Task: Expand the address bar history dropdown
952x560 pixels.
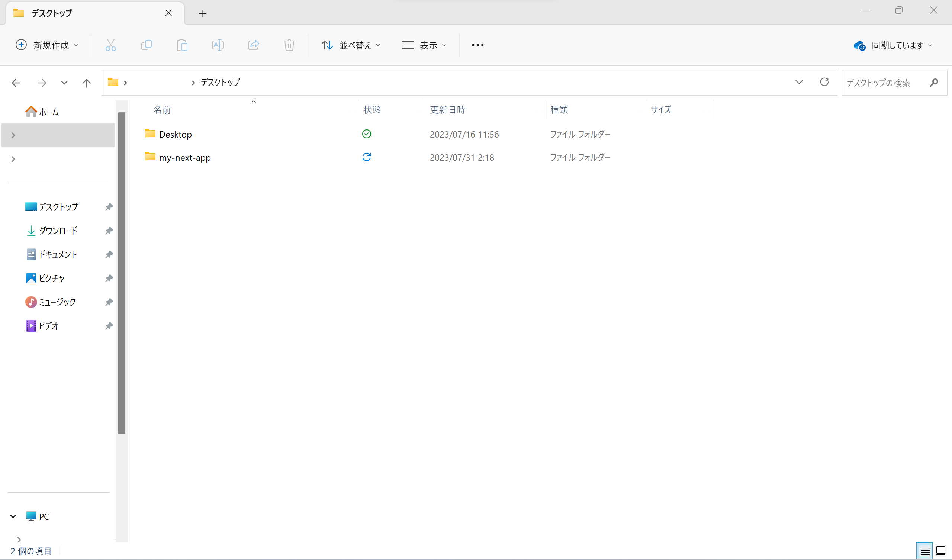Action: click(x=799, y=82)
